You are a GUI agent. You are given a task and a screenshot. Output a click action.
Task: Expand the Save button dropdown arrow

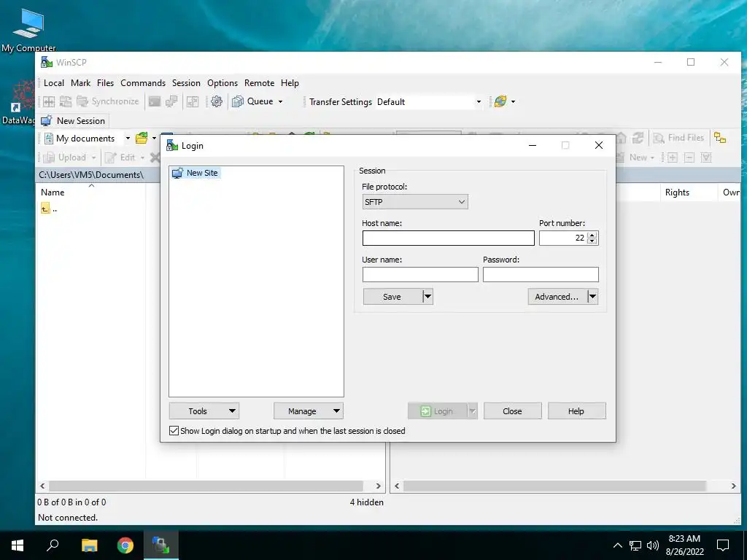click(427, 297)
